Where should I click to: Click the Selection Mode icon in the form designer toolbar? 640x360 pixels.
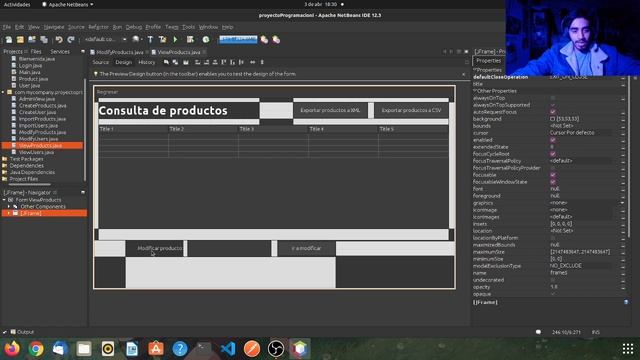[166, 62]
